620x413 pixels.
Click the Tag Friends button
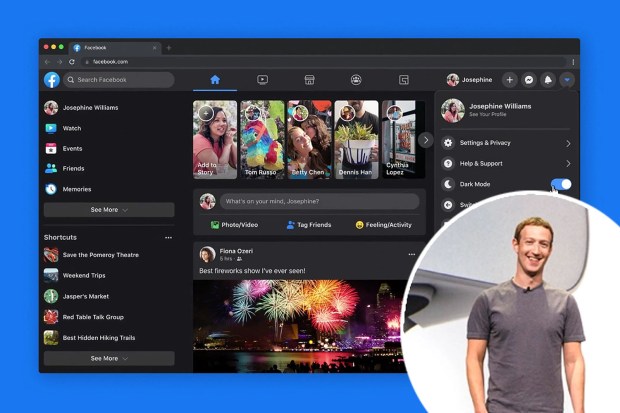309,225
